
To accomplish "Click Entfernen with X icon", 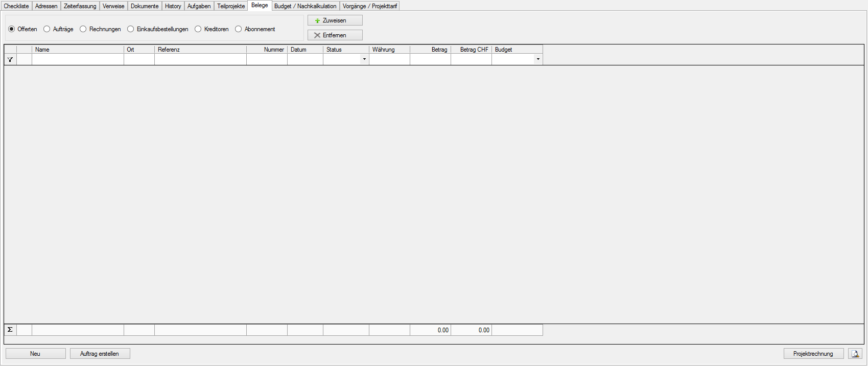I will tap(335, 35).
